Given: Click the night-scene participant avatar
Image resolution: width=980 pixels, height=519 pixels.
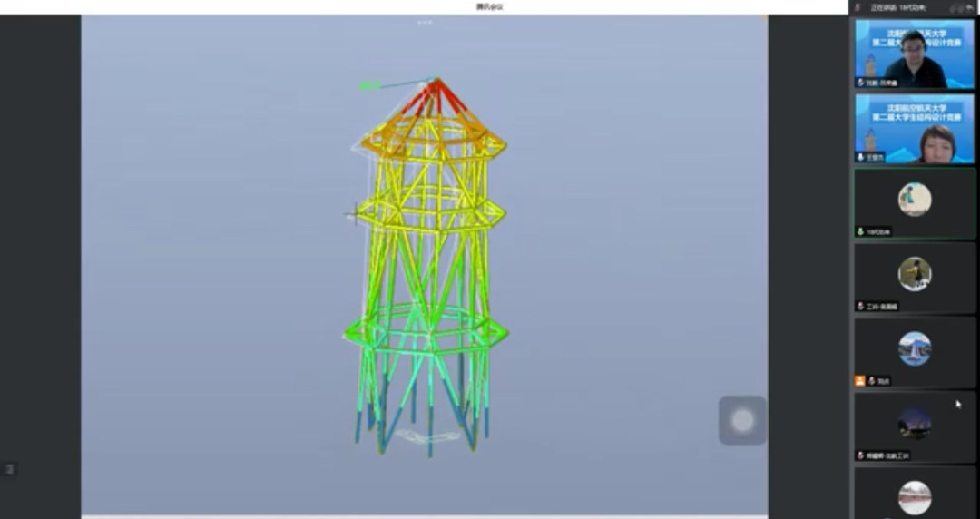Looking at the screenshot, I should (x=915, y=424).
